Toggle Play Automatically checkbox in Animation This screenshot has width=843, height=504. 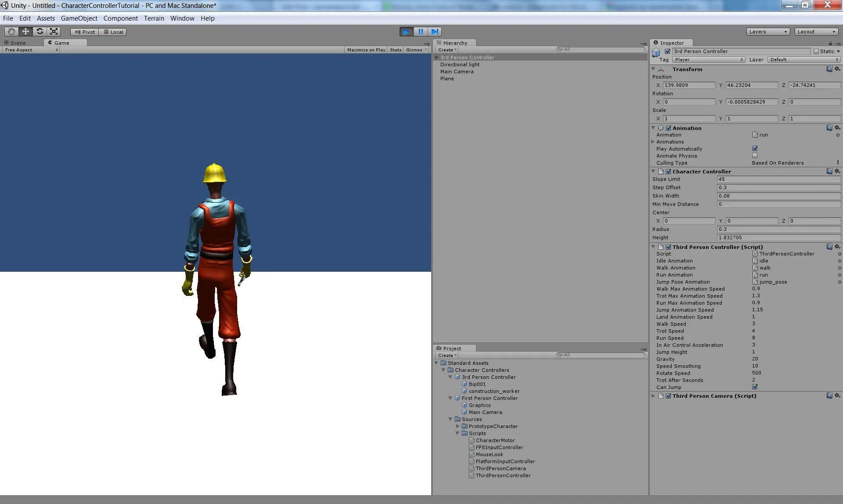pos(755,148)
